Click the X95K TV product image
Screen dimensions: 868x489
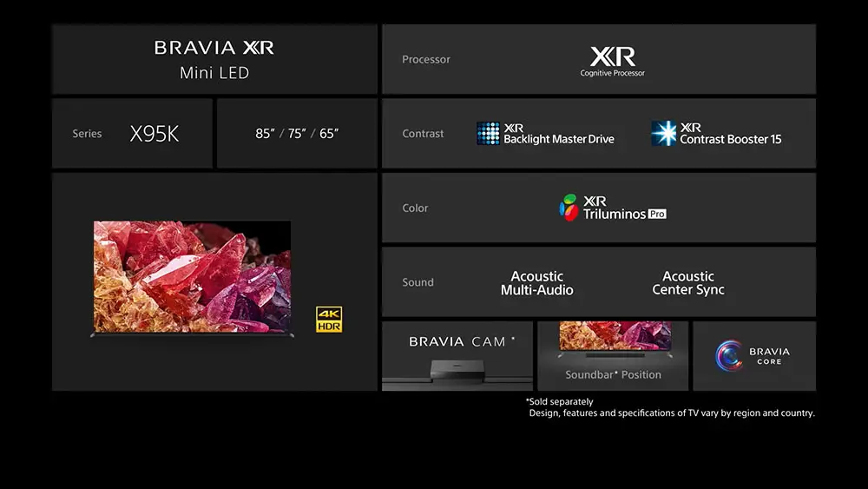[x=192, y=279]
